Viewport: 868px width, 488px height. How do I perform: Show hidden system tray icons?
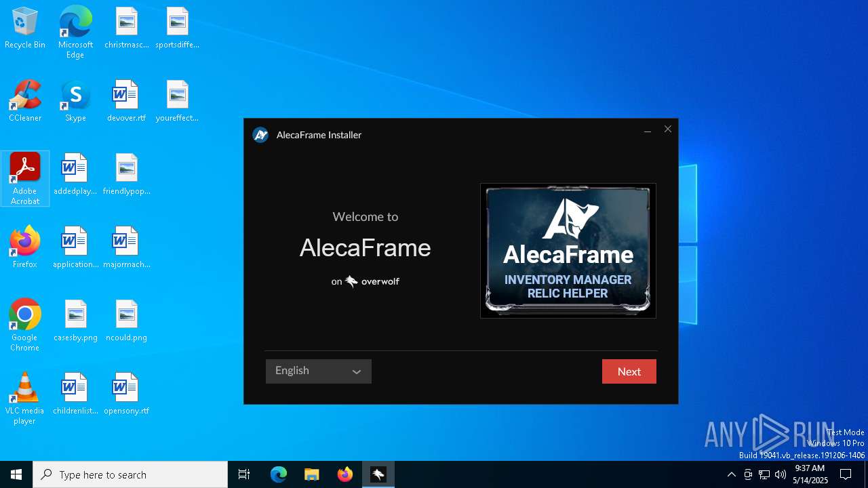click(x=731, y=474)
